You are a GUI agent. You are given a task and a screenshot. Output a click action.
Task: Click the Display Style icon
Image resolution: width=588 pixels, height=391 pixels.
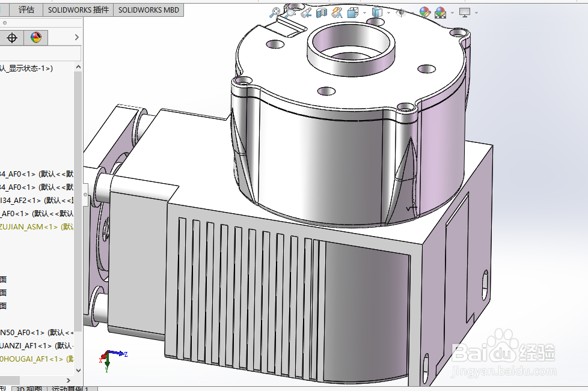(x=377, y=13)
